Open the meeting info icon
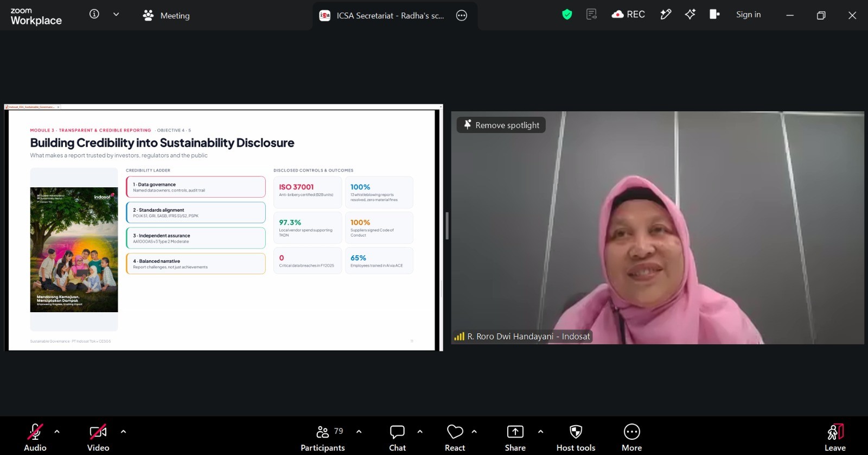 94,14
